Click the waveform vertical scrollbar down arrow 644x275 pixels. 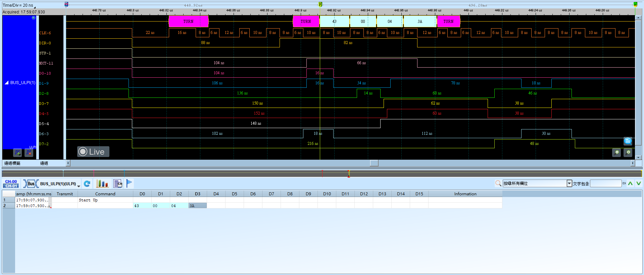638,157
